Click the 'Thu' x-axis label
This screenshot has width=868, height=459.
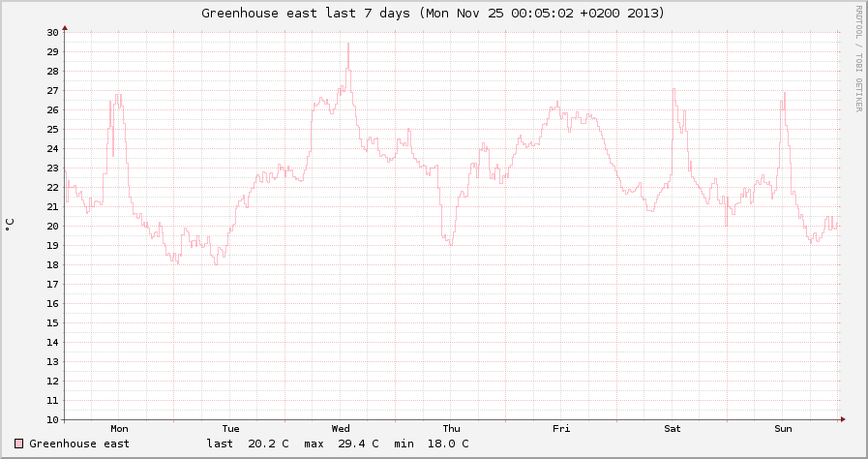(x=451, y=429)
